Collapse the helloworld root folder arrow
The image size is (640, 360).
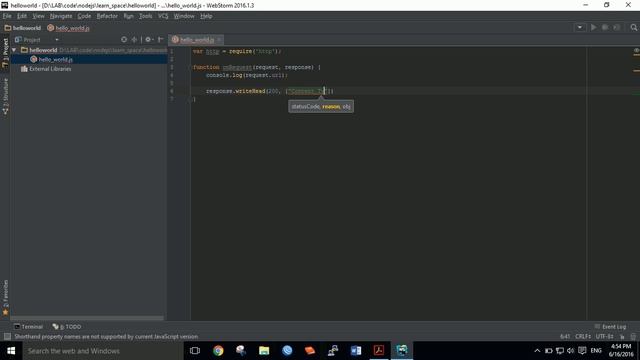coord(14,50)
